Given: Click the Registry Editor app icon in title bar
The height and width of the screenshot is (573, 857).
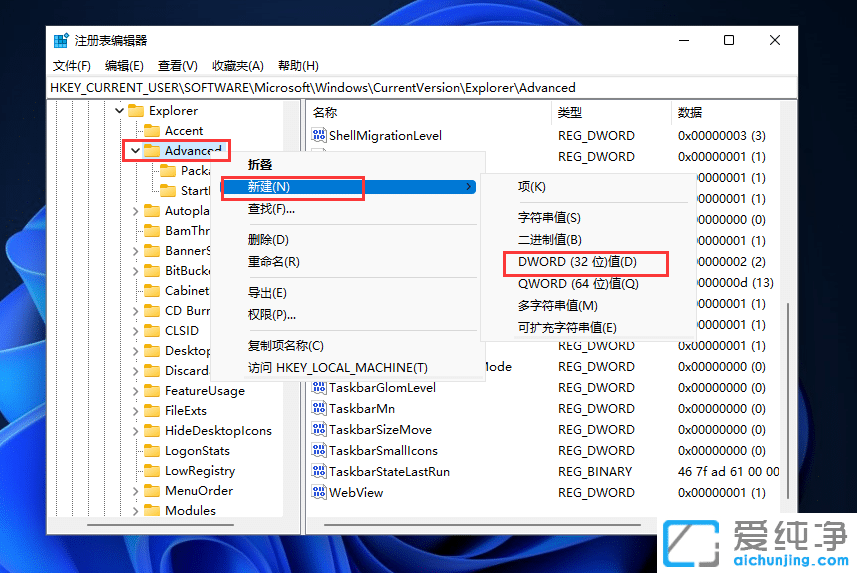Looking at the screenshot, I should click(x=61, y=40).
